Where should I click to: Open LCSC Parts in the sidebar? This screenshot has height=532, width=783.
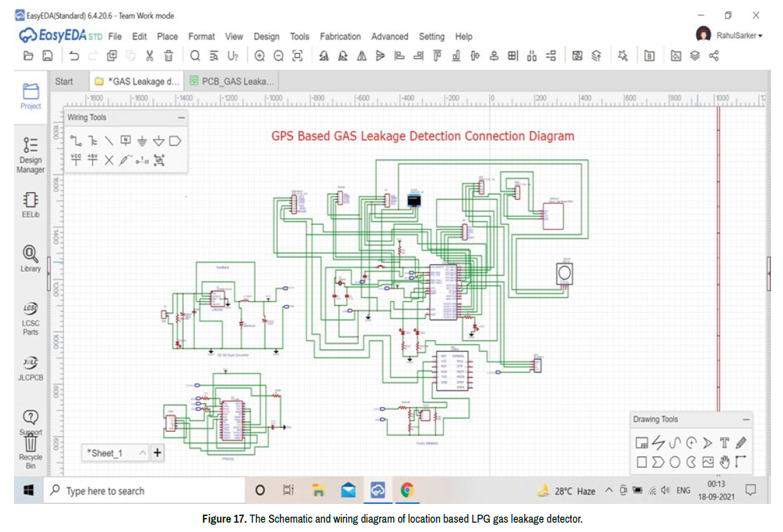click(31, 318)
